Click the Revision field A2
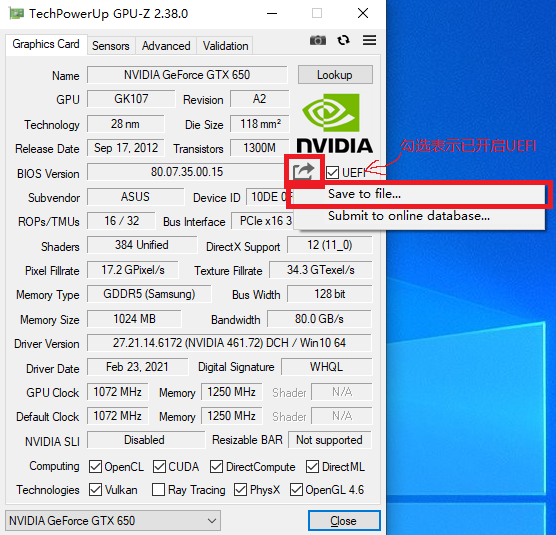The image size is (556, 535). click(x=260, y=99)
